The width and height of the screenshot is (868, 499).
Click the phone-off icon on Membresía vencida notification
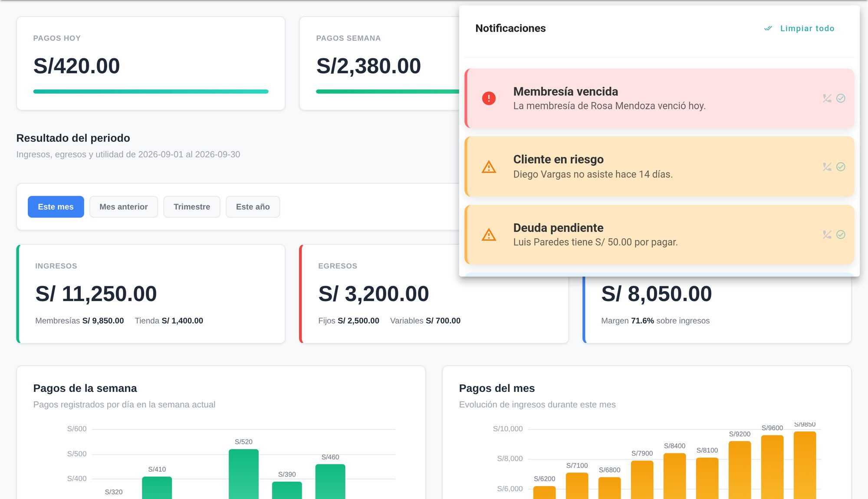click(x=827, y=98)
